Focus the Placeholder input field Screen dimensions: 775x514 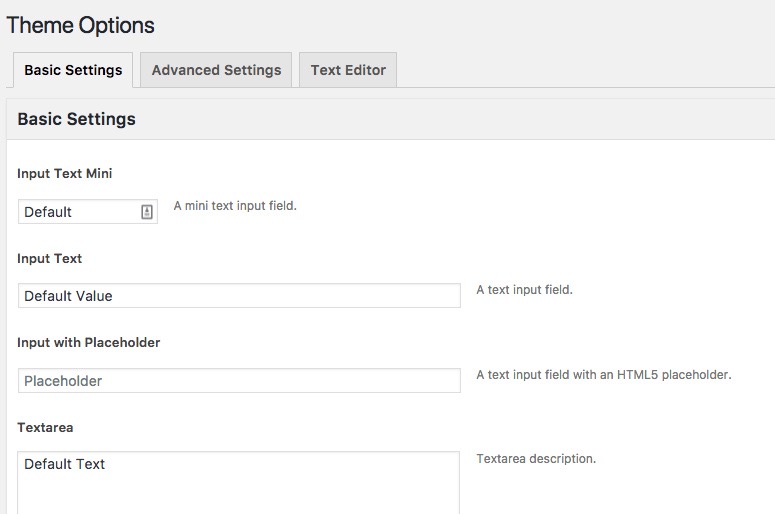pos(240,381)
